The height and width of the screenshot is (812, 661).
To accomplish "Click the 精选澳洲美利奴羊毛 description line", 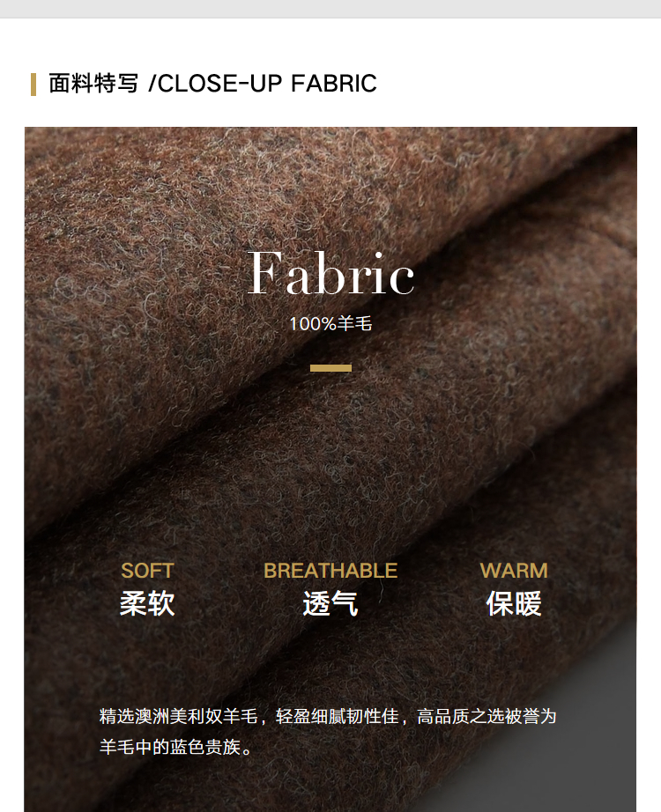I will (x=328, y=717).
